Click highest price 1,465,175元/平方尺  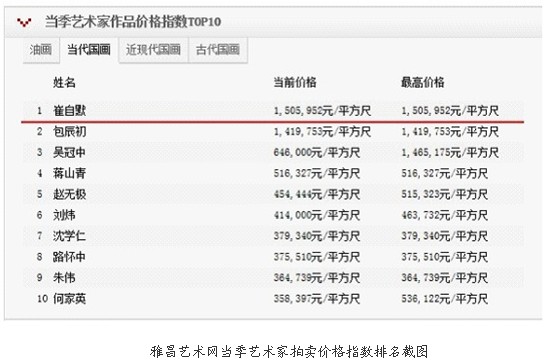450,153
